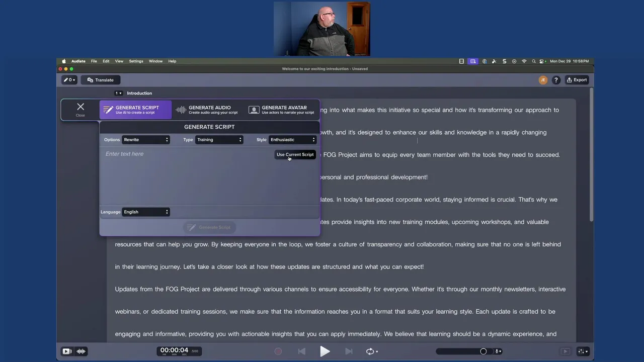Open the View menu
This screenshot has width=644, height=362.
pyautogui.click(x=119, y=61)
